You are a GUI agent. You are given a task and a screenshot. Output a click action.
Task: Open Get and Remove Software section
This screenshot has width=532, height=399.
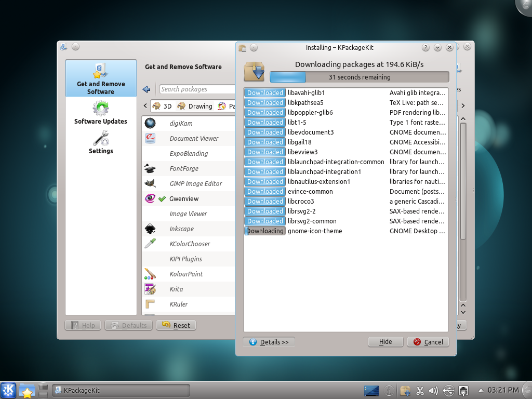[x=101, y=79]
